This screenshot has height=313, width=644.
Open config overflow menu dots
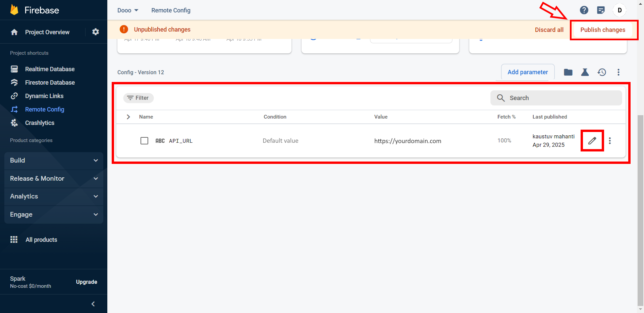(x=619, y=72)
